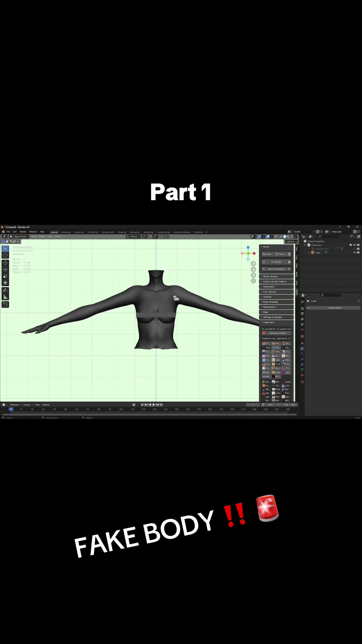362x644 pixels.
Task: Open the Modifiers wrench properties tab
Action: [302, 349]
